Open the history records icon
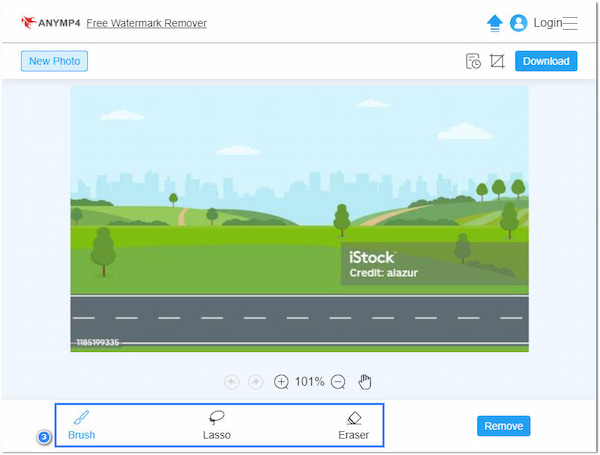 [x=473, y=61]
